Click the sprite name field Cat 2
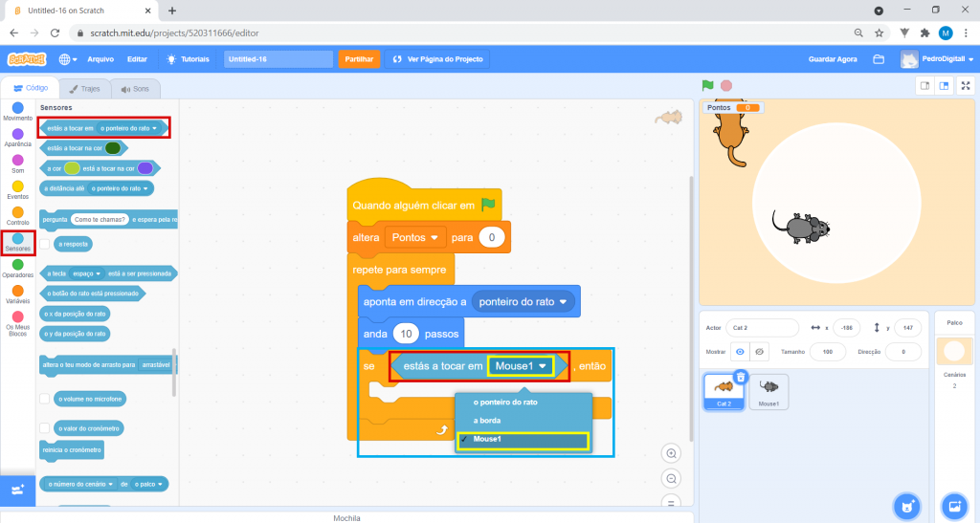The height and width of the screenshot is (523, 980). [763, 328]
